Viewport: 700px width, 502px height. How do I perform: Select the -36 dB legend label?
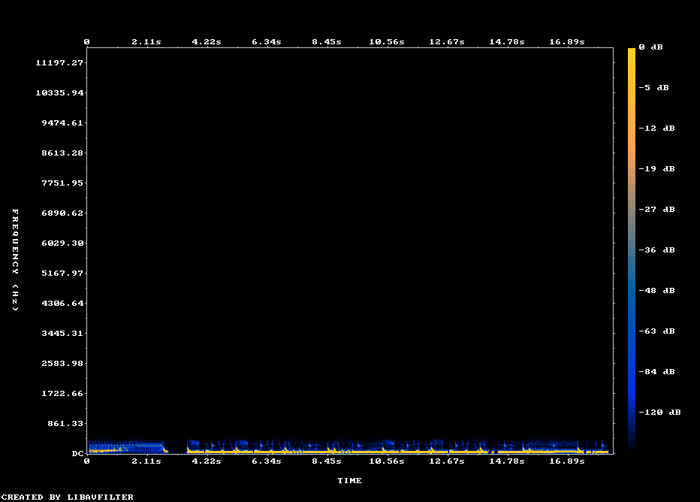tap(657, 250)
